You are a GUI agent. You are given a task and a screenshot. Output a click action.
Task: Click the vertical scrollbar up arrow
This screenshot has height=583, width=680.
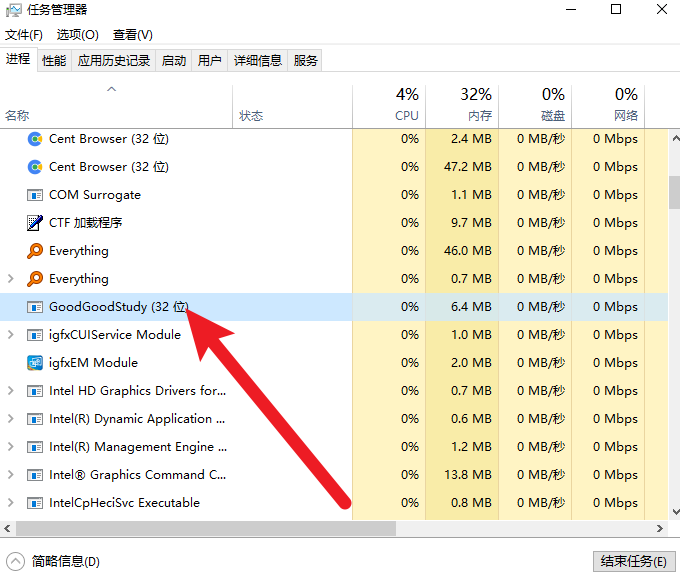point(675,139)
